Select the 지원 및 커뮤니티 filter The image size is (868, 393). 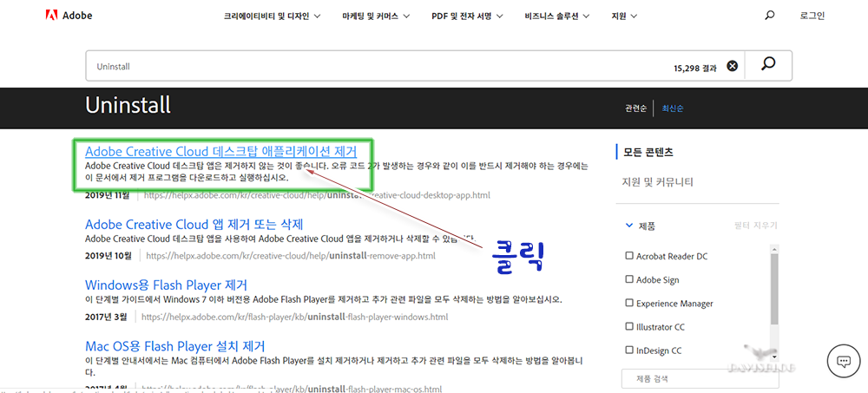pos(658,181)
